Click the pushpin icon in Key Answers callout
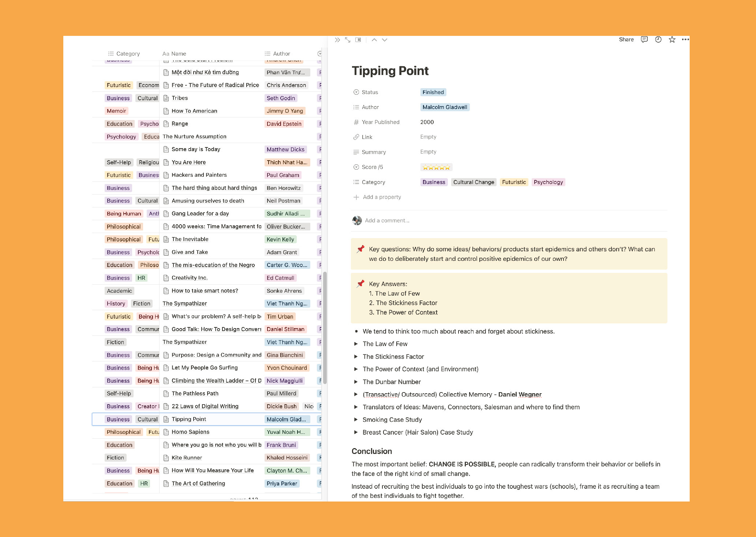This screenshot has height=537, width=756. (361, 284)
